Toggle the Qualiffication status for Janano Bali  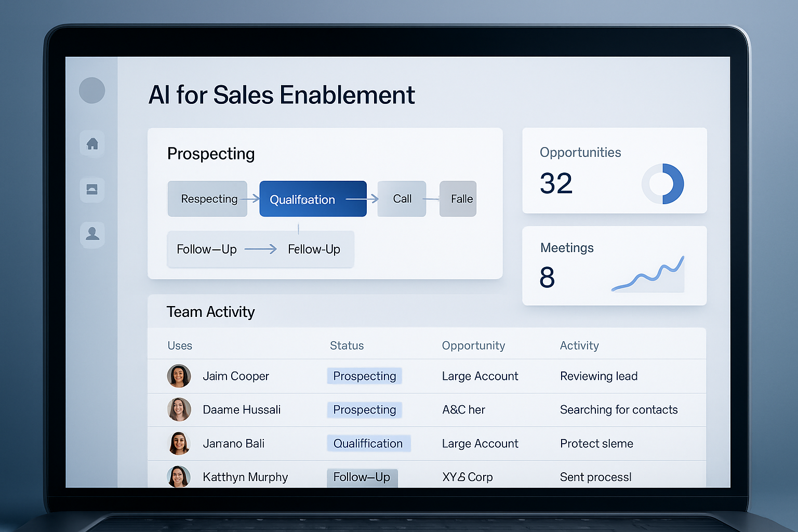[x=368, y=443]
